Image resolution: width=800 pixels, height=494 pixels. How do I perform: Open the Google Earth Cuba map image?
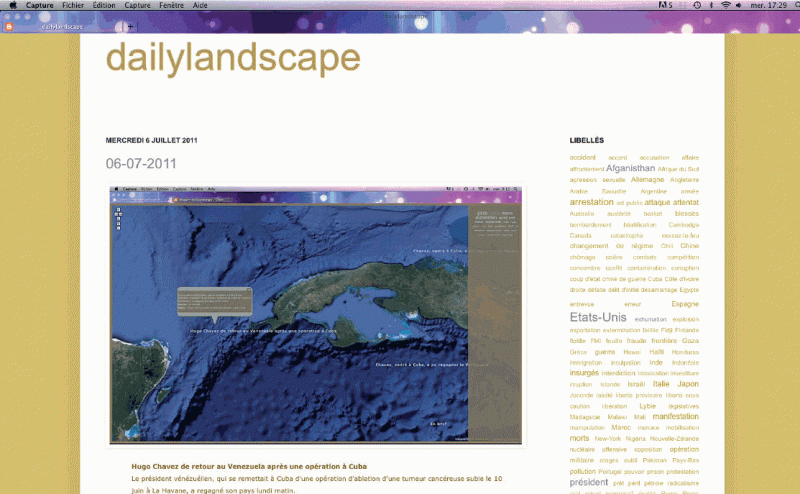tap(316, 314)
